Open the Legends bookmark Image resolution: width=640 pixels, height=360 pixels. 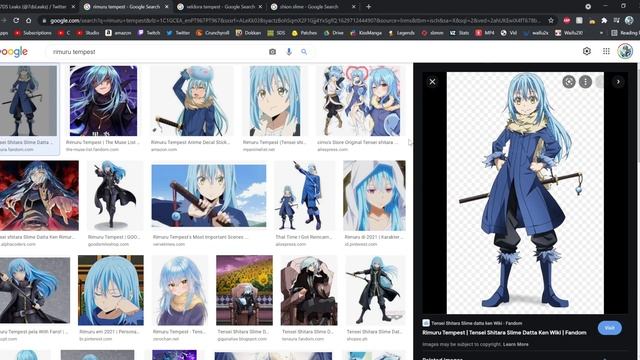click(402, 33)
